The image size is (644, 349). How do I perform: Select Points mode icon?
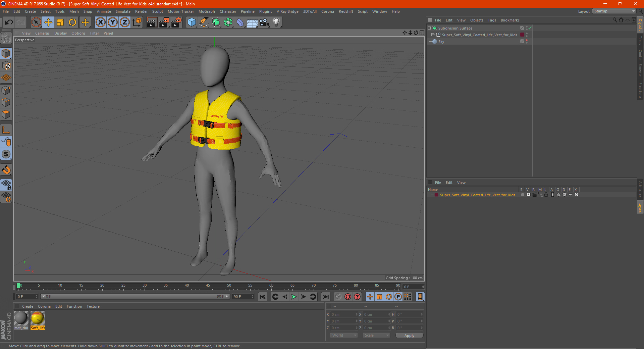pyautogui.click(x=6, y=90)
